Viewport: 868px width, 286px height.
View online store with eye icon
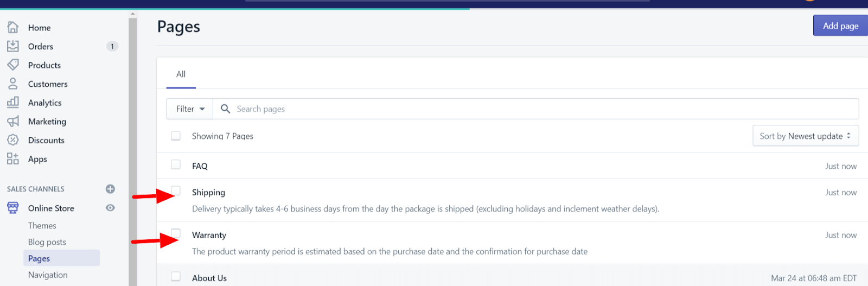click(110, 208)
